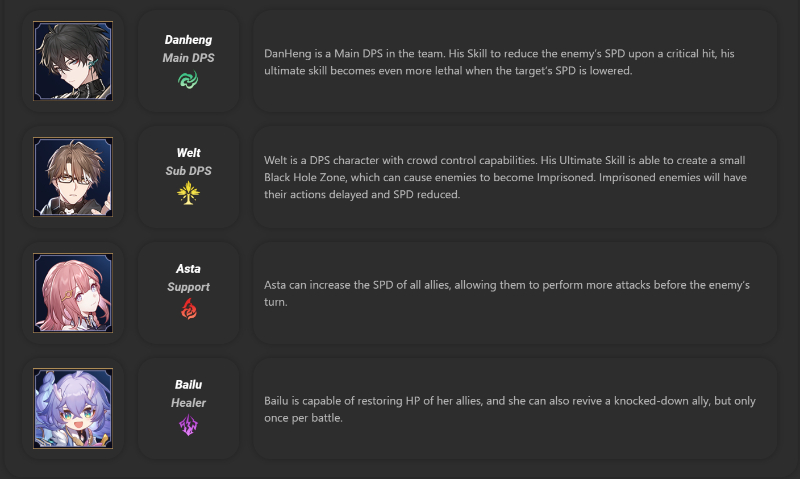Click Asta's character portrait
This screenshot has height=479, width=800.
(73, 293)
